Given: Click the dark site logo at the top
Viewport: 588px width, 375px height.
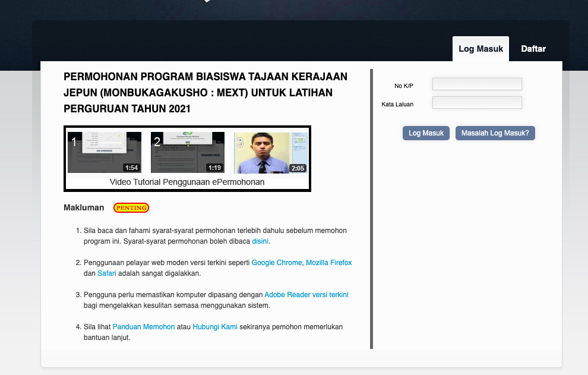Looking at the screenshot, I should coord(207,2).
